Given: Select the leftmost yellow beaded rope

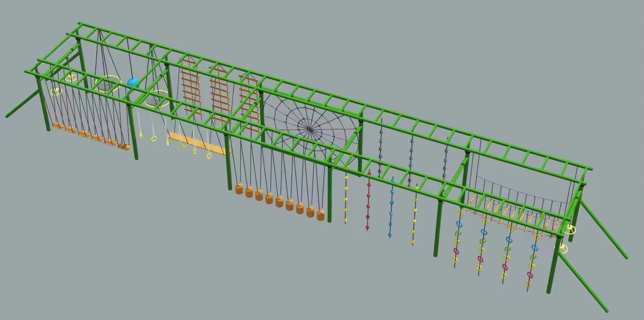Looking at the screenshot, I should 346,199.
